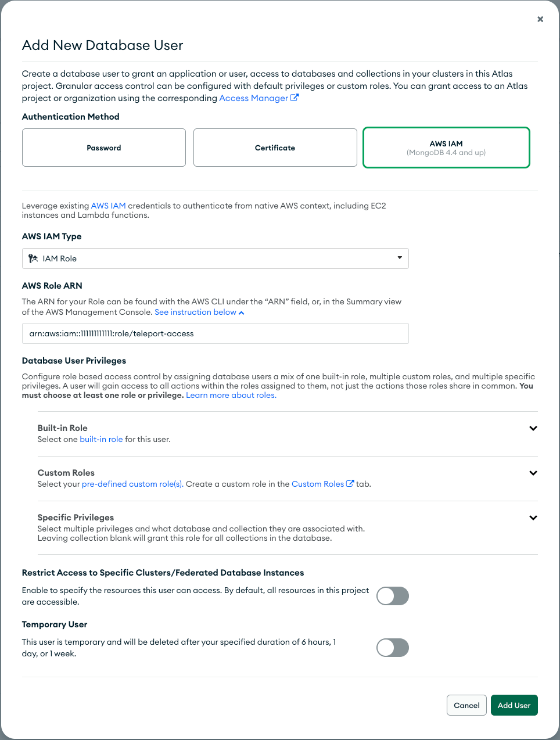Click the Add User button
560x740 pixels.
[x=514, y=705]
